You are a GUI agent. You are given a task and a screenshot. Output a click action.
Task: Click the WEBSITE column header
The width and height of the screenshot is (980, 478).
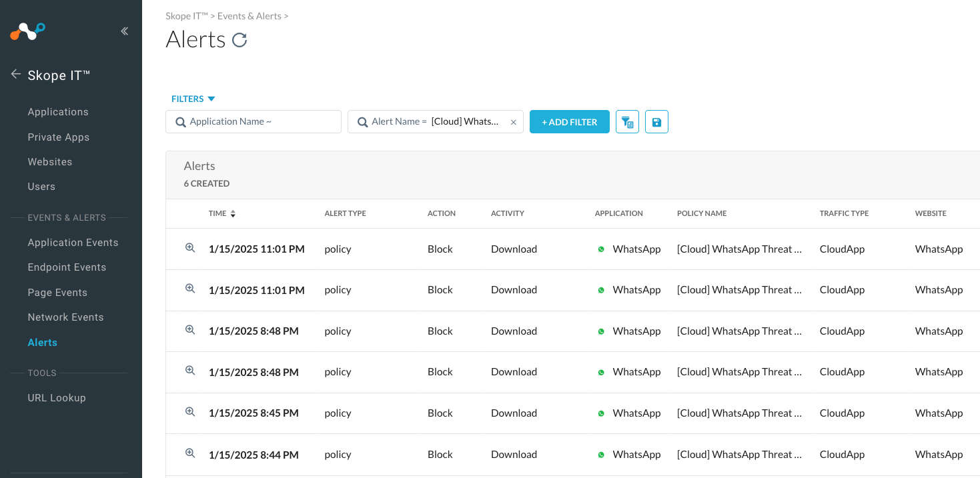tap(931, 214)
